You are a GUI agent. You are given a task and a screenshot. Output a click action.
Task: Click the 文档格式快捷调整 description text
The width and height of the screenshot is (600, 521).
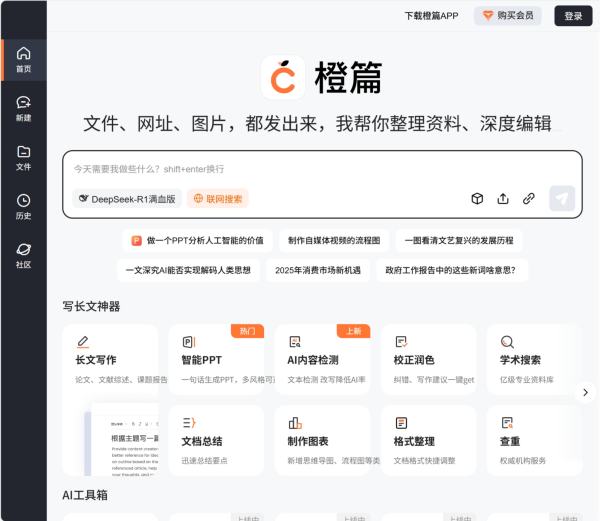tap(424, 461)
